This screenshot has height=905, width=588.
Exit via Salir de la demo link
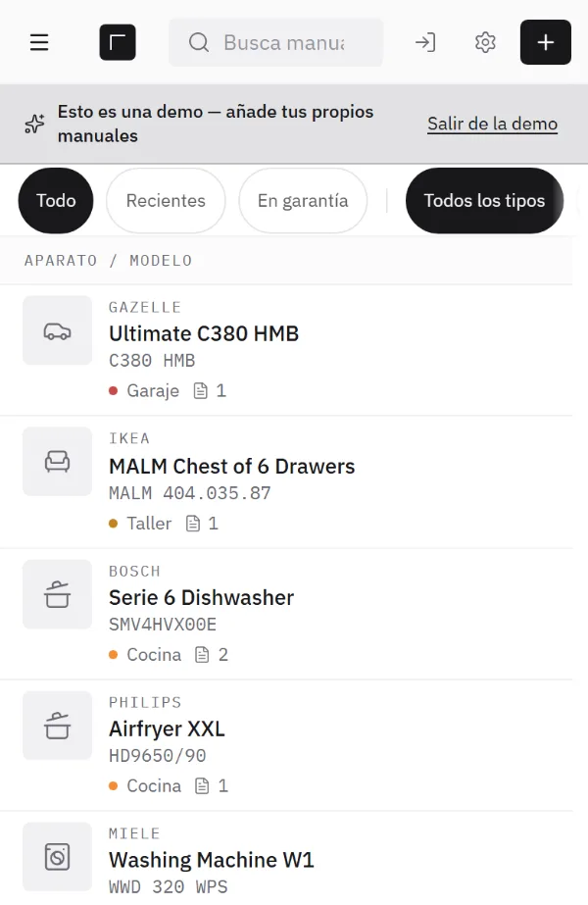(492, 124)
